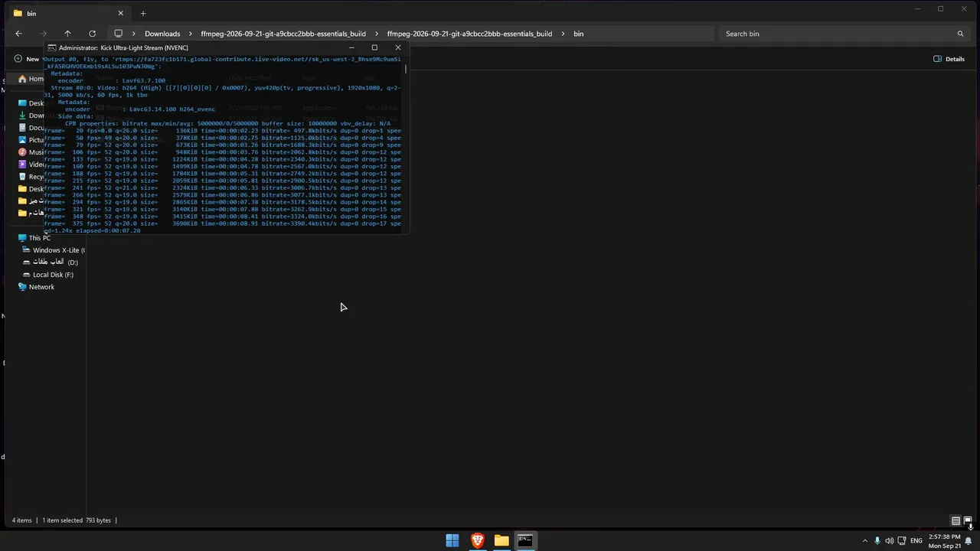Viewport: 980px width, 551px height.
Task: Open the volume control in the tray
Action: pos(889,541)
